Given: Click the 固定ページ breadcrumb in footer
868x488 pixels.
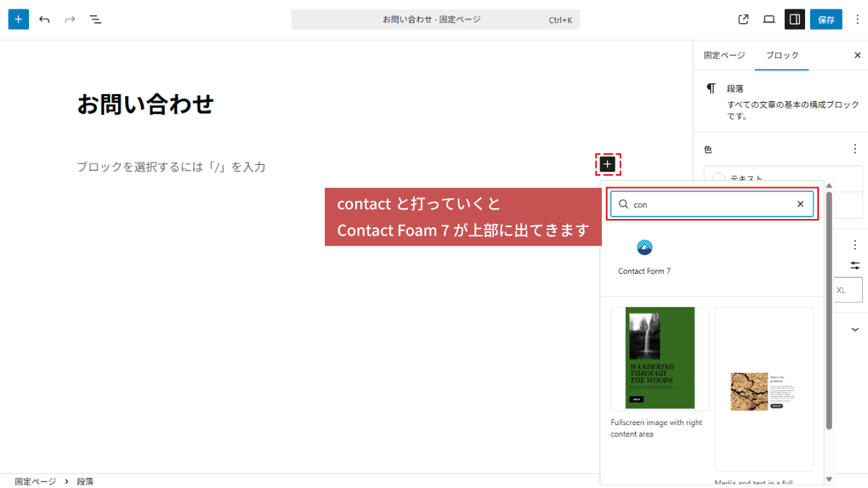Looking at the screenshot, I should [x=35, y=481].
